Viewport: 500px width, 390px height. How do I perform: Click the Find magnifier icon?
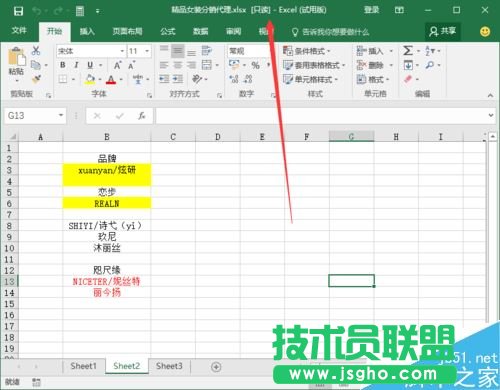430,65
